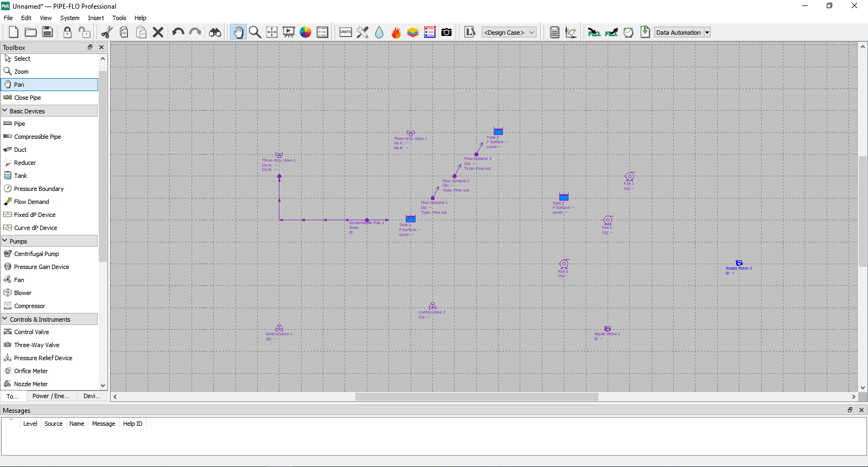868x467 pixels.
Task: Open the System menu
Action: pos(70,18)
